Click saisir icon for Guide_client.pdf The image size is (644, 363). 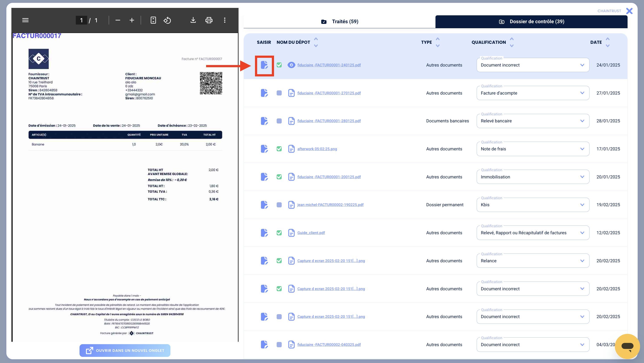pyautogui.click(x=264, y=233)
